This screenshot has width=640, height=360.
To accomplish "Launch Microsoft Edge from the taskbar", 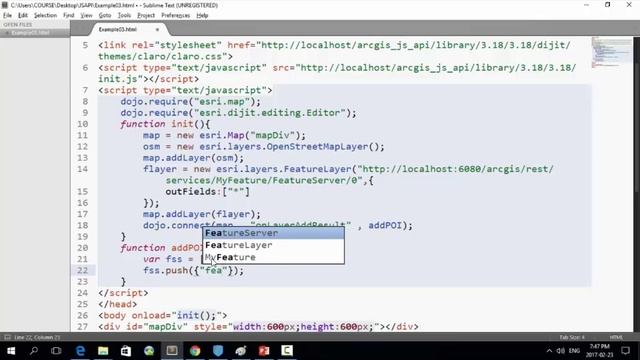I will pos(80,351).
